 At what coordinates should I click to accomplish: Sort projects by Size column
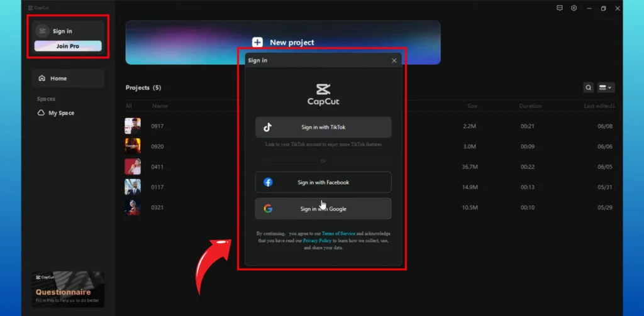pyautogui.click(x=472, y=106)
